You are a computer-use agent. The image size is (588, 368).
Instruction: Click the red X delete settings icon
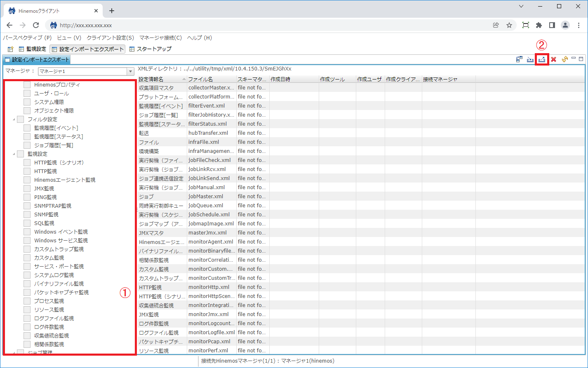coord(553,59)
